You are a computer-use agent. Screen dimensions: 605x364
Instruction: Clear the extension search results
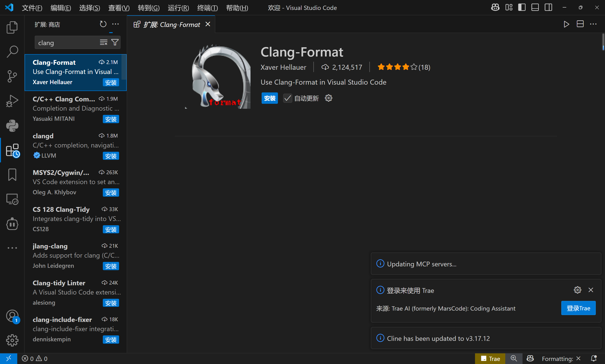pos(104,43)
